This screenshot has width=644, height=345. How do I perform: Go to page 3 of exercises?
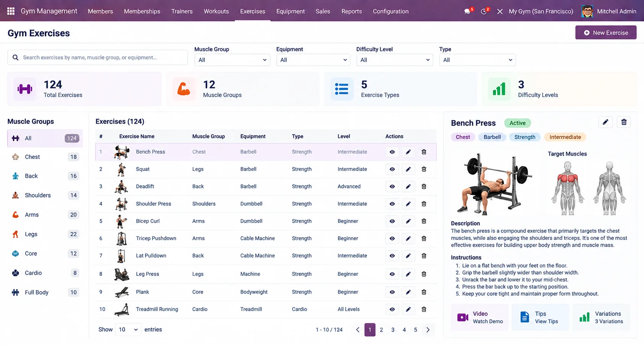[392, 330]
